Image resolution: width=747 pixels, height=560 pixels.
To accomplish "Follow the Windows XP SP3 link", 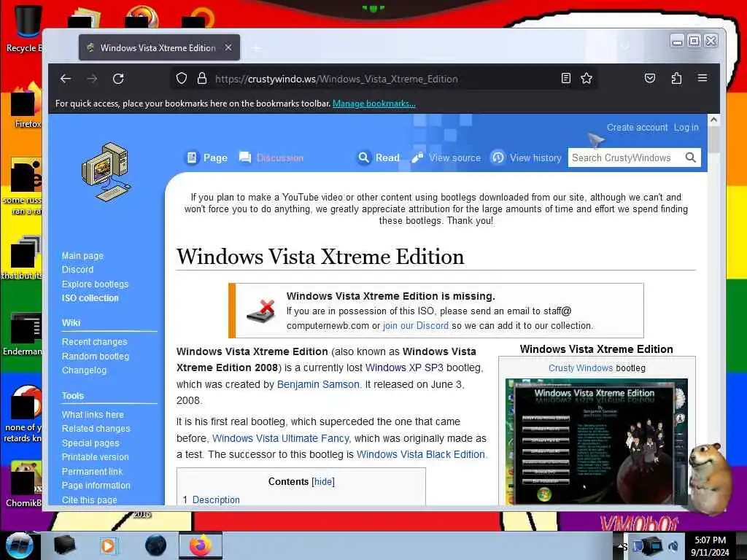I will (x=404, y=367).
